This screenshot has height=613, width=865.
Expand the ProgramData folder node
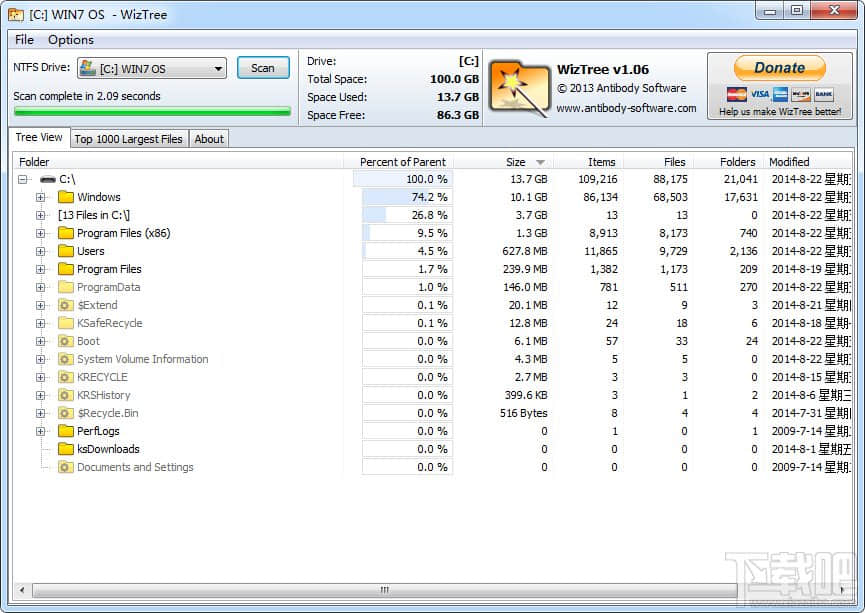click(x=40, y=287)
